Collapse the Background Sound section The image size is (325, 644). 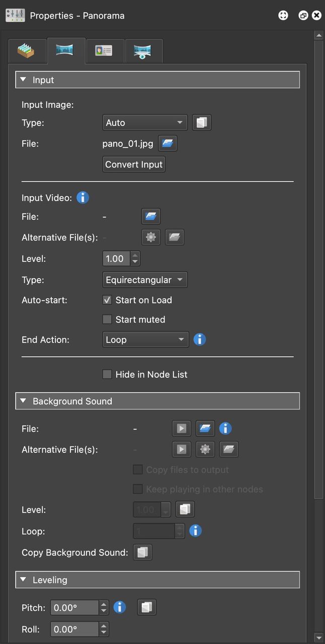coord(23,401)
